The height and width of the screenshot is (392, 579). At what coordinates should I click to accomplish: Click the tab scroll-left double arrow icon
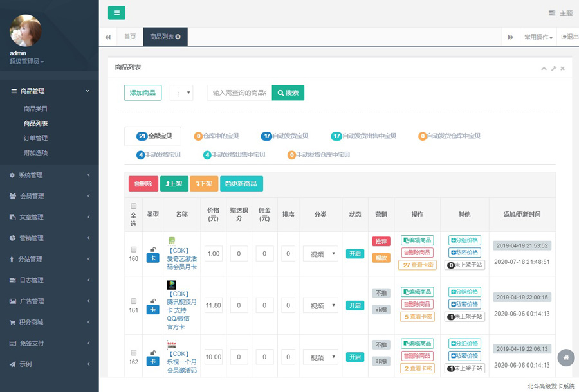point(108,37)
